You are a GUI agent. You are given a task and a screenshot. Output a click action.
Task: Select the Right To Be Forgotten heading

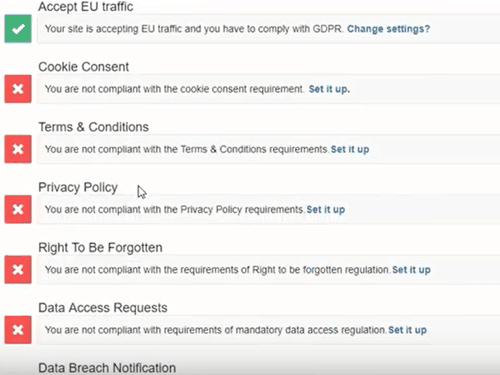(100, 248)
